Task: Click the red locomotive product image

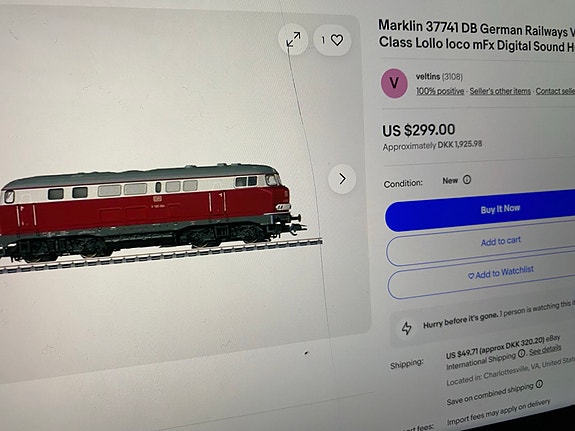Action: (x=154, y=216)
